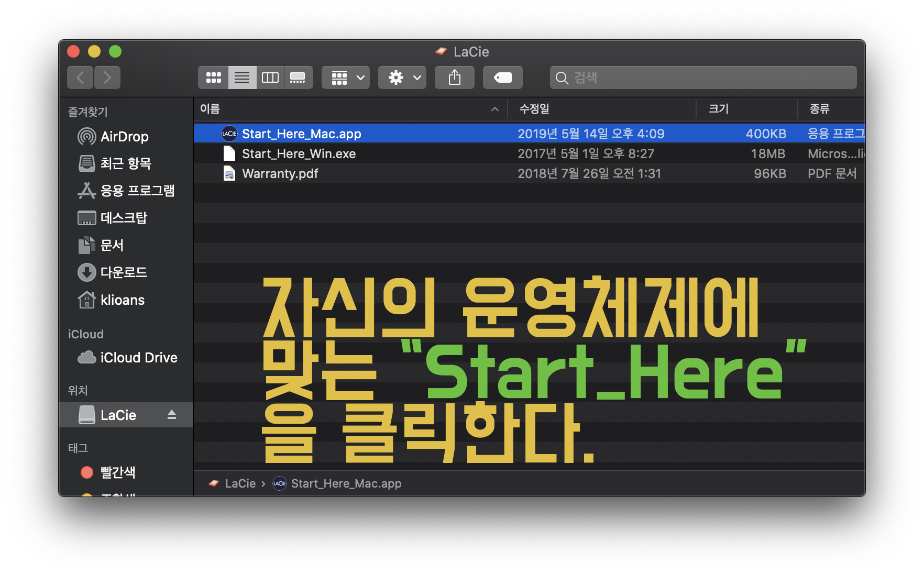Go forward with the forward arrow
Screen dimensions: 924x574
(107, 78)
